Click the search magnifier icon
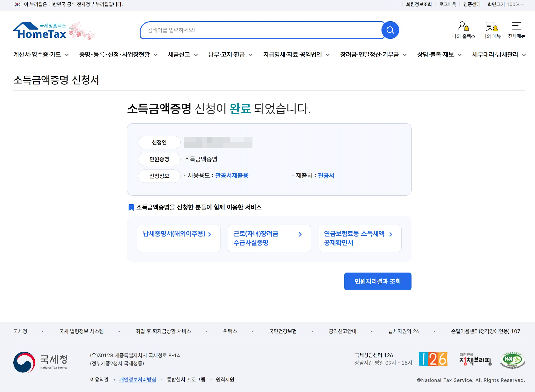 coord(390,30)
